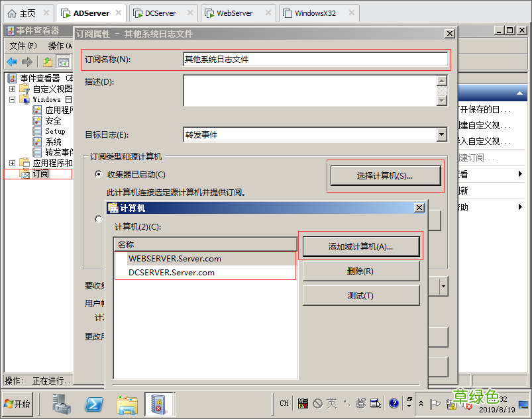Click the back navigation arrow in Event Viewer
Screen dimensions: 532x419
tap(12, 62)
